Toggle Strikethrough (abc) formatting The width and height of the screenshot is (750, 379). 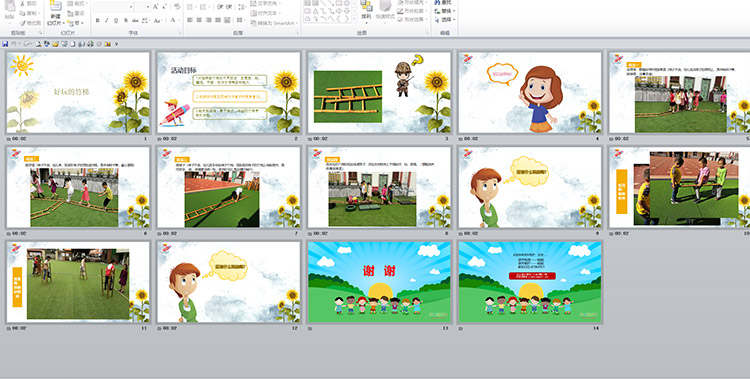coord(135,20)
